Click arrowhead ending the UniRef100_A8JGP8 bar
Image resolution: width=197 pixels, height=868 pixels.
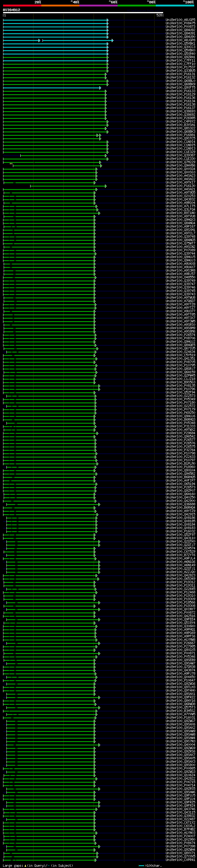[112, 40]
